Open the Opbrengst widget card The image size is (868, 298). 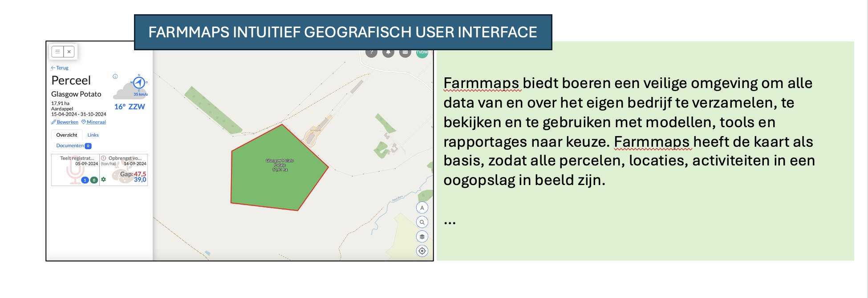(124, 169)
